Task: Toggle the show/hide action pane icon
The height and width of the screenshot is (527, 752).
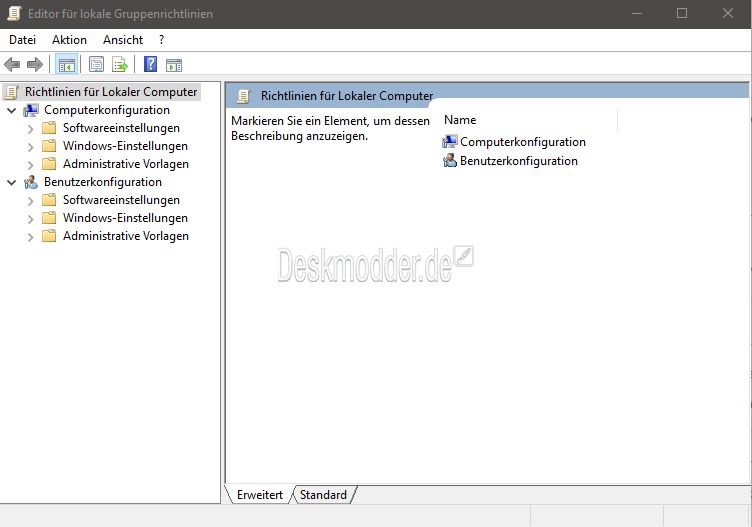Action: tap(174, 65)
